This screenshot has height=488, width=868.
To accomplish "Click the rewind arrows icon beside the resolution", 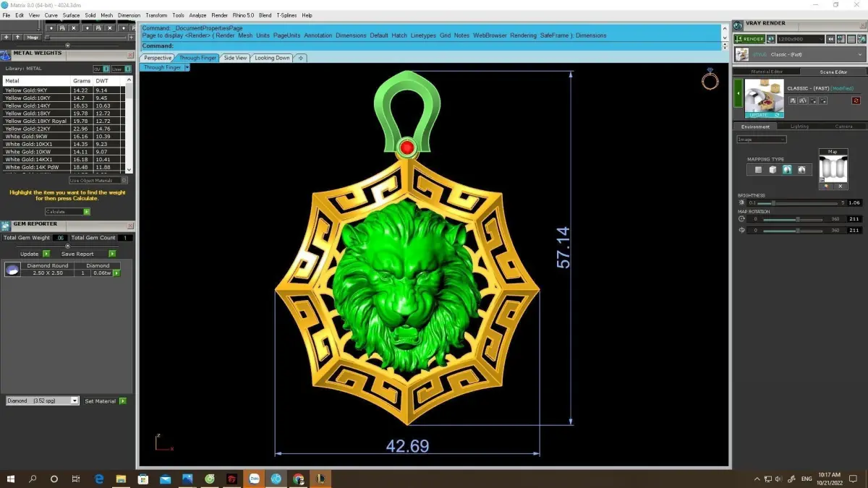I will coord(832,39).
